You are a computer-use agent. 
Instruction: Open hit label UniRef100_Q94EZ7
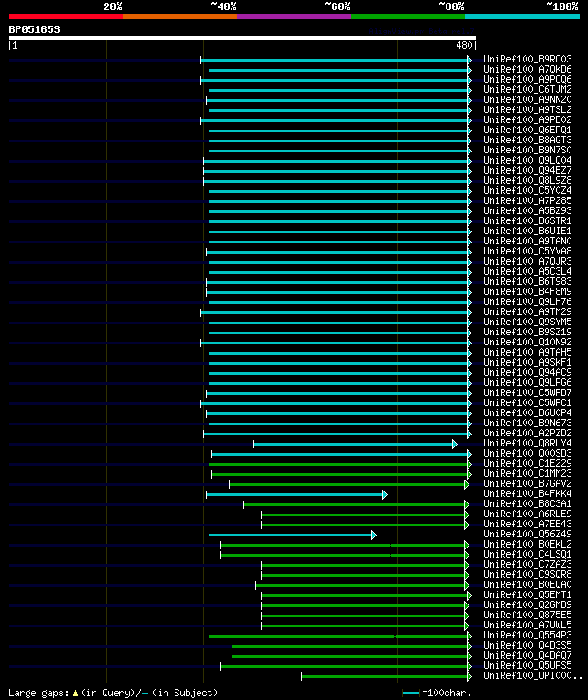pos(527,170)
